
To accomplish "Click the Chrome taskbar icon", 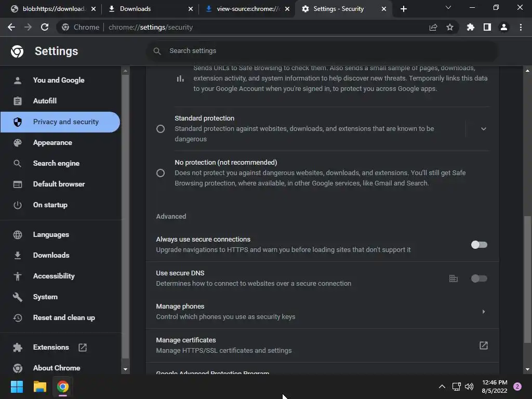I will 63,387.
